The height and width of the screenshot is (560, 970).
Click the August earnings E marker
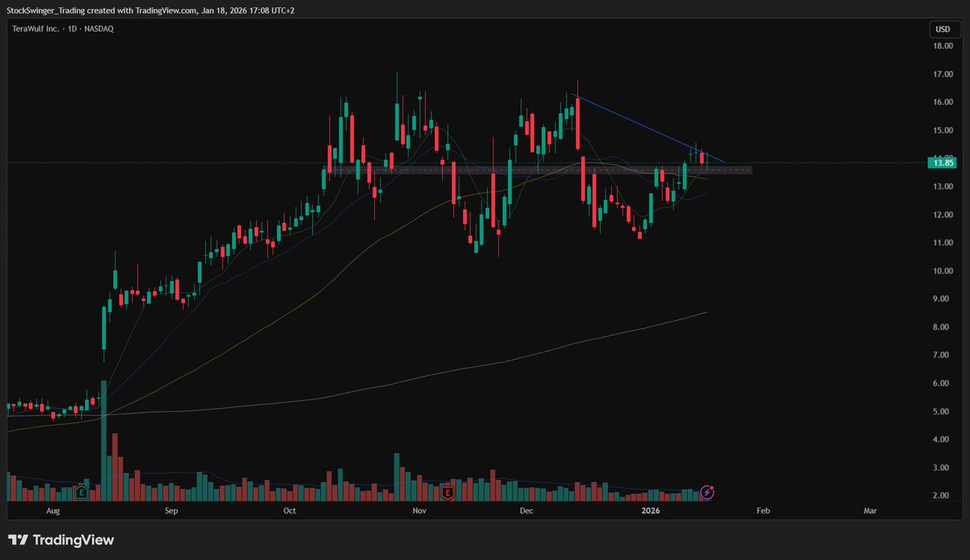(81, 491)
